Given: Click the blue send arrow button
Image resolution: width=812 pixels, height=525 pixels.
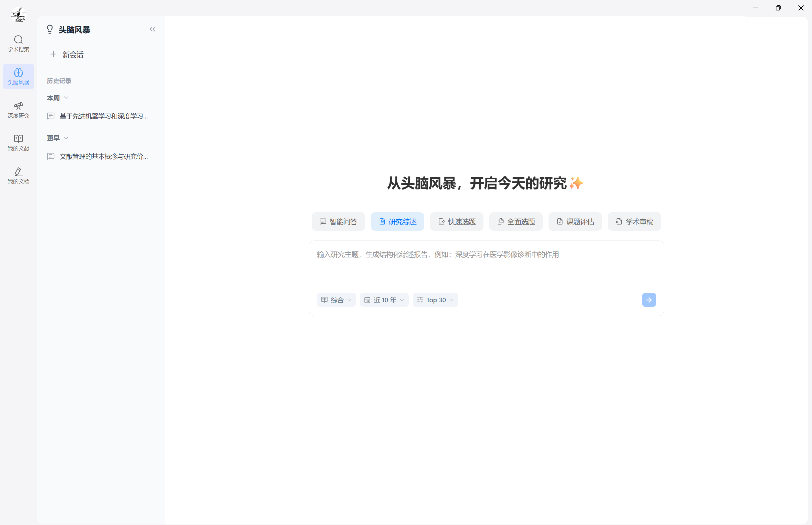Looking at the screenshot, I should (x=648, y=300).
